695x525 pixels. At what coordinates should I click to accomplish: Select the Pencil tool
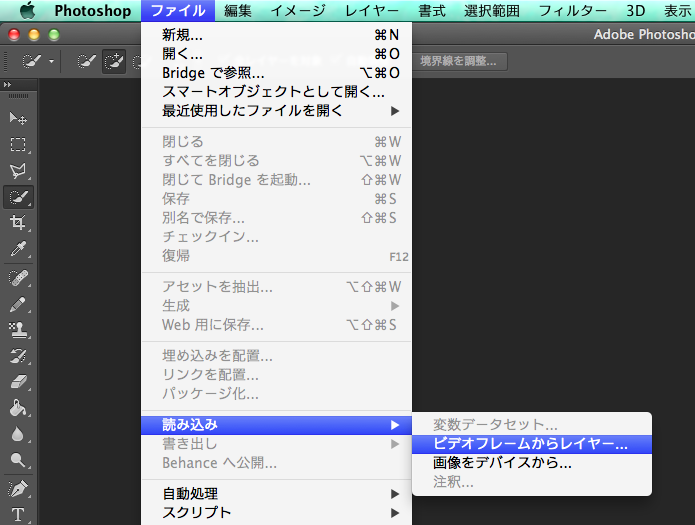click(18, 305)
